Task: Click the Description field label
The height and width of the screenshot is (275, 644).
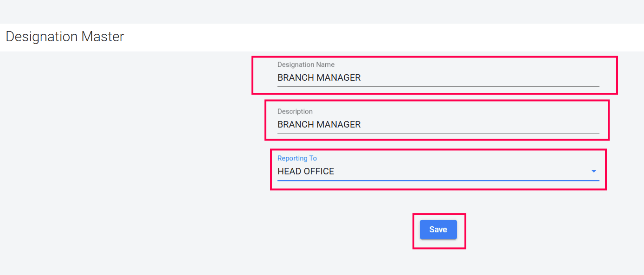Action: coord(295,112)
